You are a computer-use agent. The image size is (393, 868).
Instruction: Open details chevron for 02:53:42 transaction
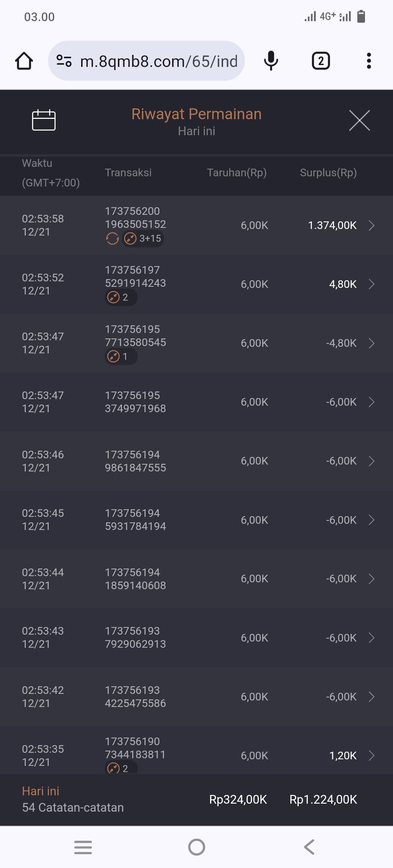pyautogui.click(x=371, y=697)
